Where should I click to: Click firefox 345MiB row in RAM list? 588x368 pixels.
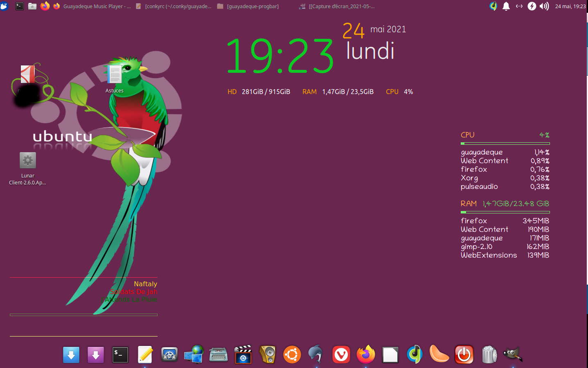(505, 221)
